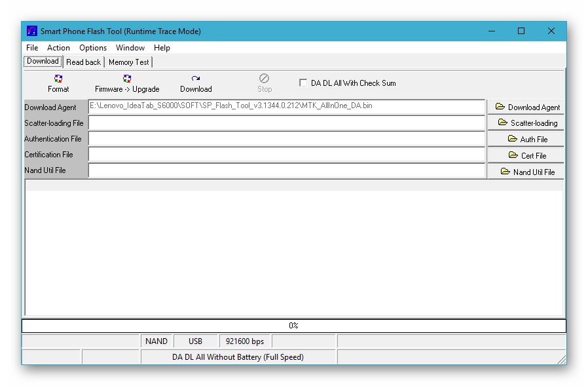This screenshot has height=386, width=588.
Task: Click the Authentication File label
Action: tap(52, 138)
